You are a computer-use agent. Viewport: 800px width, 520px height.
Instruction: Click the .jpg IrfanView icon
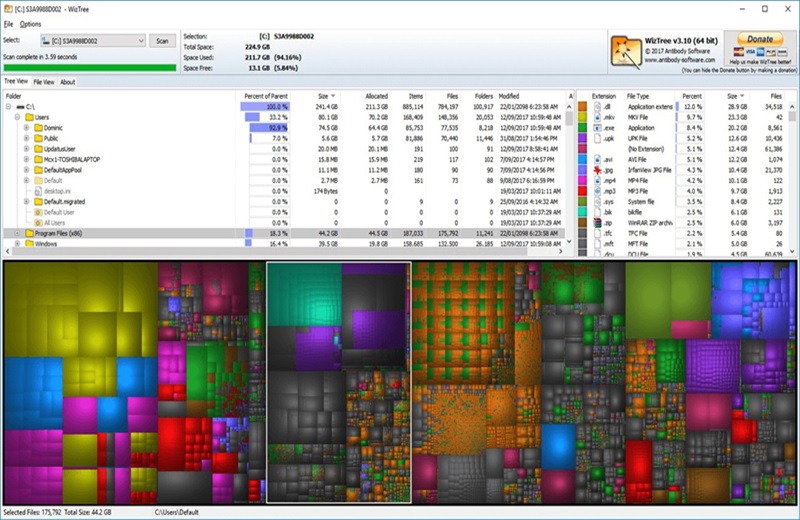(x=597, y=170)
